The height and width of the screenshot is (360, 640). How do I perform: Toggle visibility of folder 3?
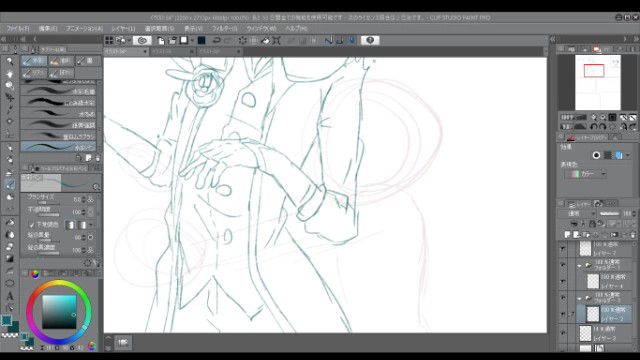coord(562,298)
